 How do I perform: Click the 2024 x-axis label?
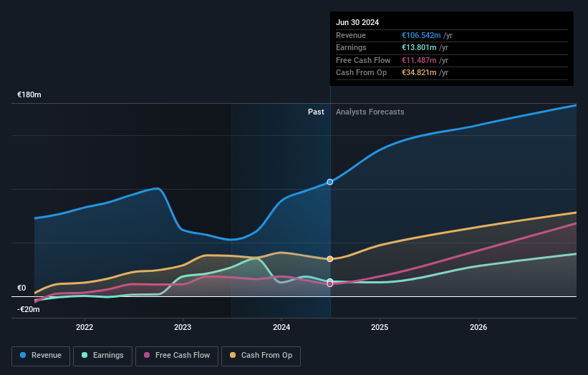coord(281,327)
